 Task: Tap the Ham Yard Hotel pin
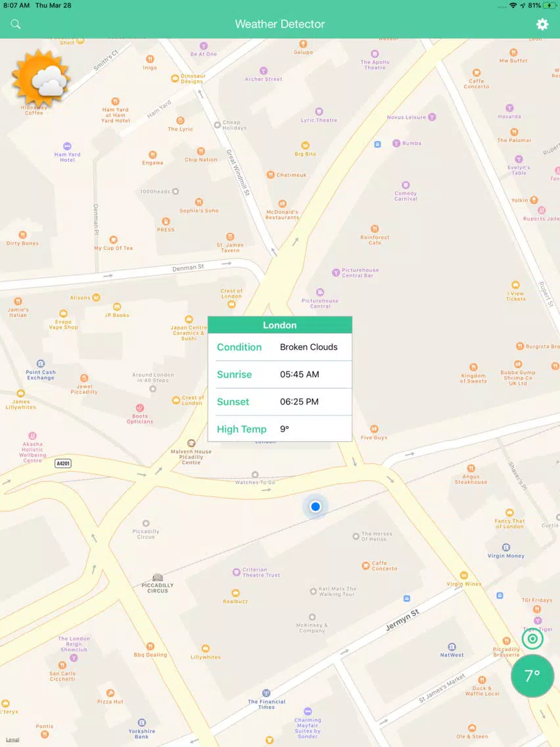point(67,146)
